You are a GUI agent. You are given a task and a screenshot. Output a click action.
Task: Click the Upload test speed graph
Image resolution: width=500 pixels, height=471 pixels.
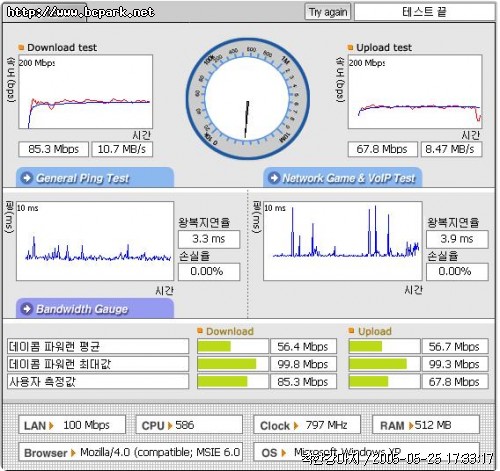(415, 92)
